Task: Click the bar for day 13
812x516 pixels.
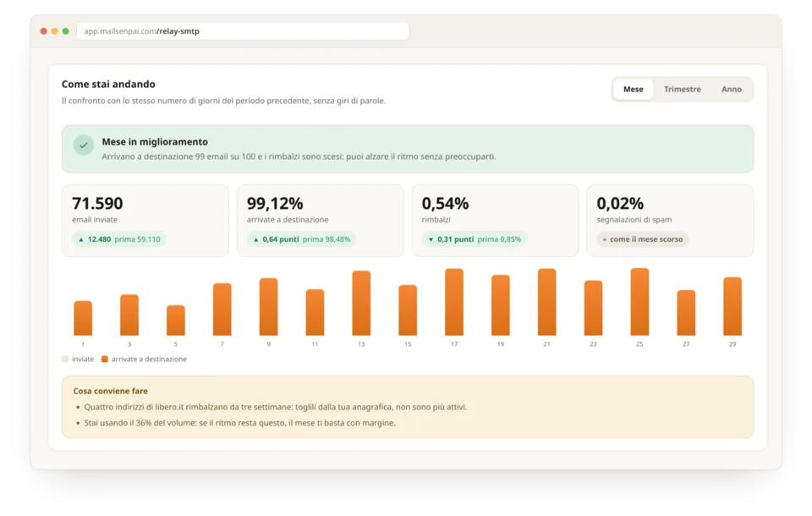Action: [361, 303]
